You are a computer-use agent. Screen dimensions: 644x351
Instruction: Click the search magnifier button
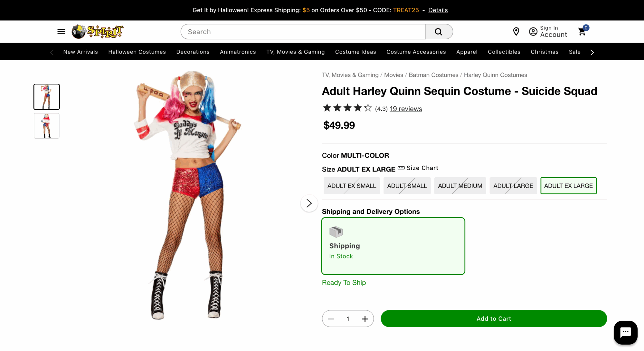(439, 32)
